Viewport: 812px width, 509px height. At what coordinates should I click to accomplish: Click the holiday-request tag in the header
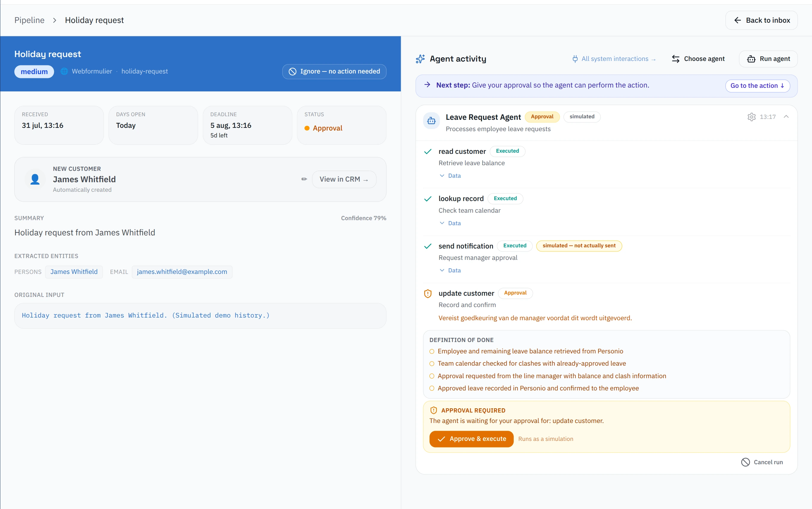tap(144, 71)
